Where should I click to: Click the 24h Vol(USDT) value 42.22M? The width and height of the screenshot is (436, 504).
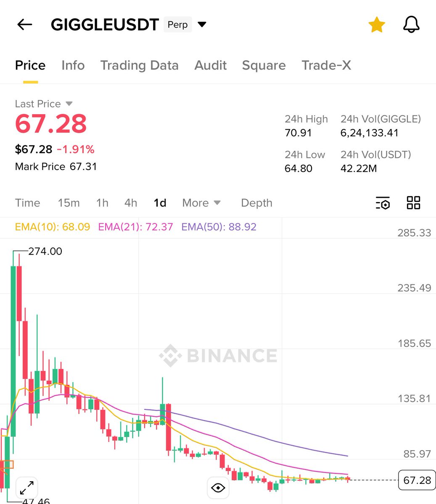pyautogui.click(x=359, y=168)
